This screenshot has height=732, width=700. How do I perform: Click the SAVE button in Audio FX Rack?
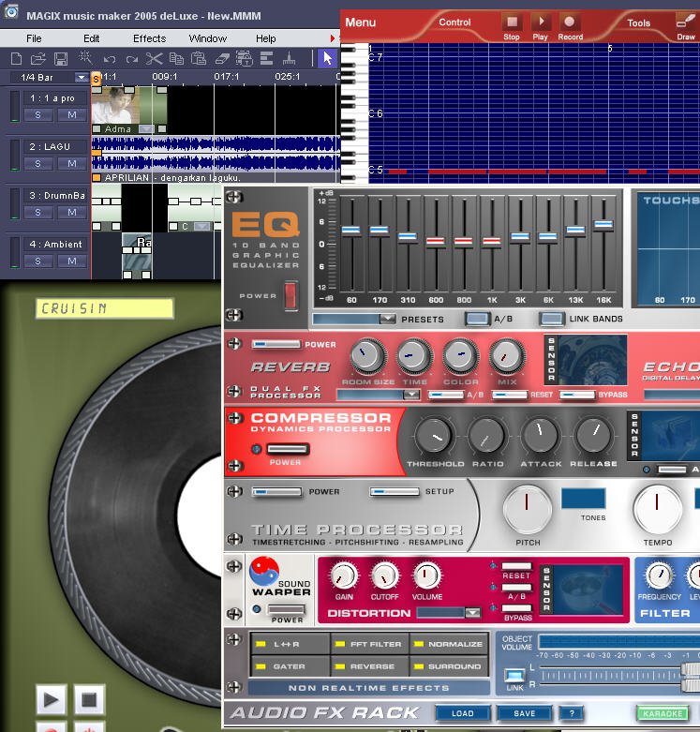coord(525,713)
